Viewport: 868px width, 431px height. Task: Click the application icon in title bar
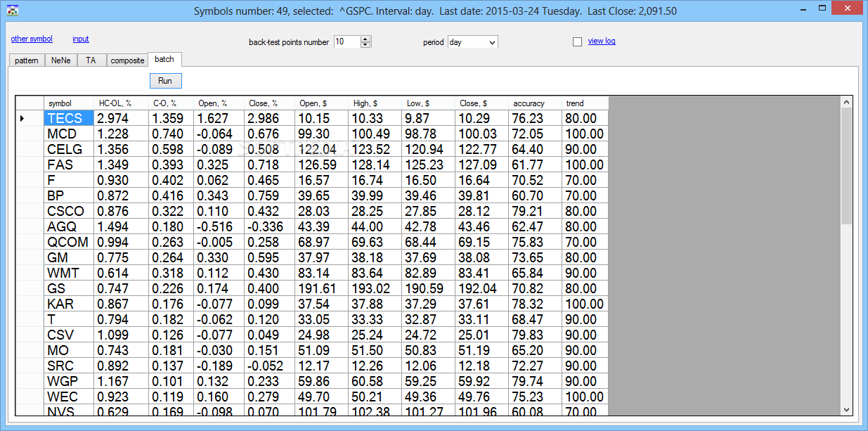[x=12, y=11]
